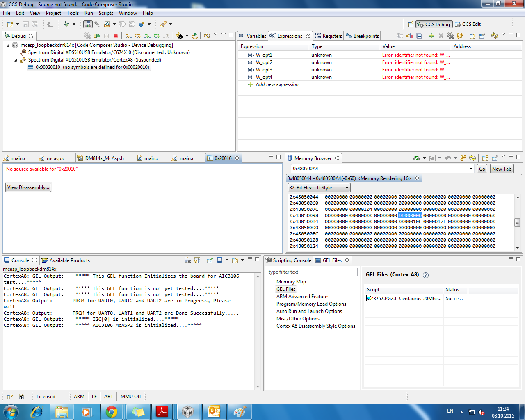Viewport: 525px width, 420px height.
Task: Click the Pin to Debug Context icon in Expressions view
Action: tap(482, 36)
